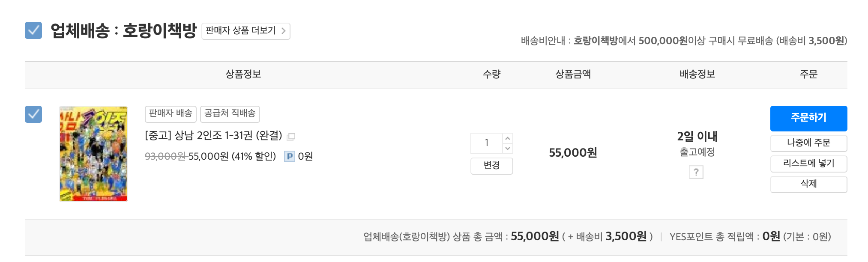Image resolution: width=868 pixels, height=262 pixels.
Task: Uncheck the 상남 2인조 item checkbox
Action: tap(33, 114)
